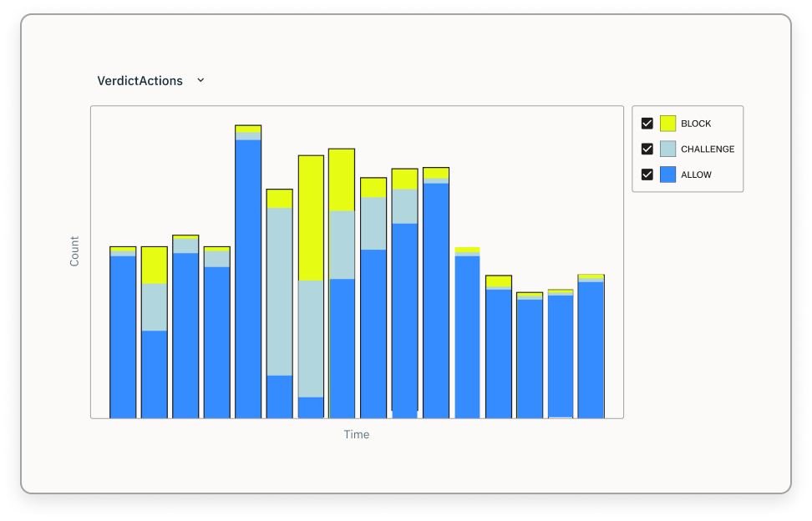Click the yellow BLOCK color swatch
Screen dimensions: 812x521
667,123
